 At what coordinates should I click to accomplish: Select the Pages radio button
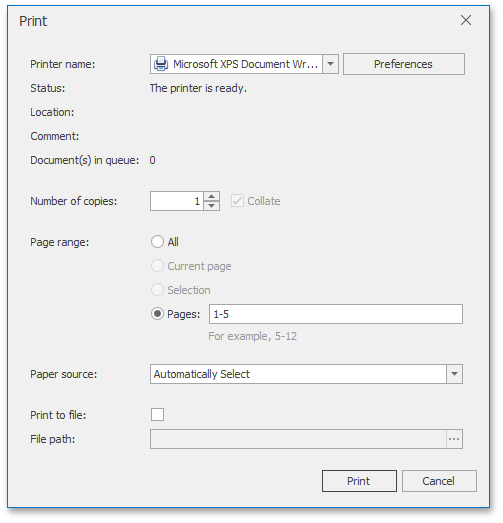[157, 314]
